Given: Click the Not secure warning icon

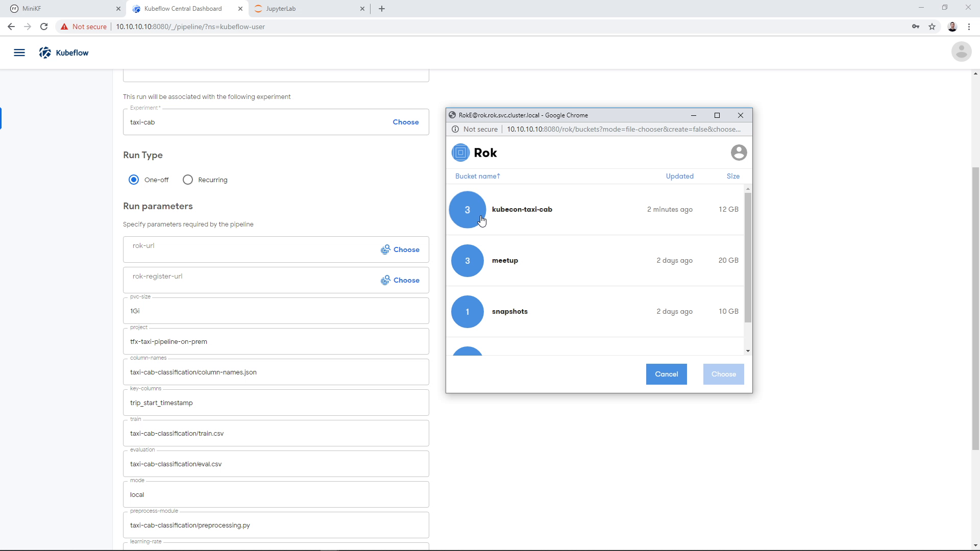Looking at the screenshot, I should [64, 27].
